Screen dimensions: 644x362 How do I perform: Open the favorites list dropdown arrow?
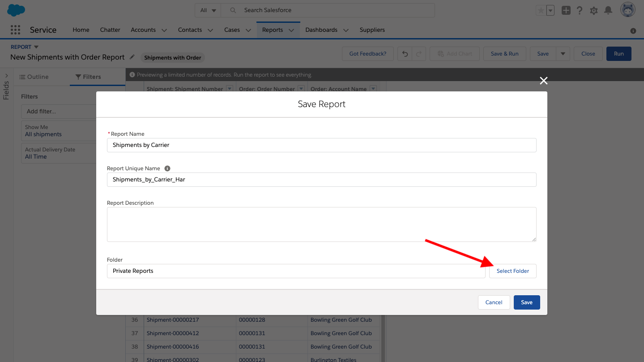click(x=550, y=10)
